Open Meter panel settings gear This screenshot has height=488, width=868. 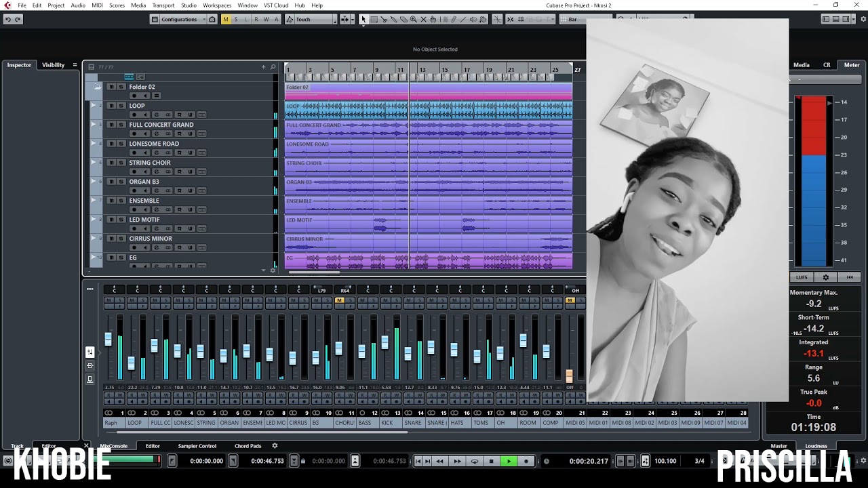click(825, 277)
